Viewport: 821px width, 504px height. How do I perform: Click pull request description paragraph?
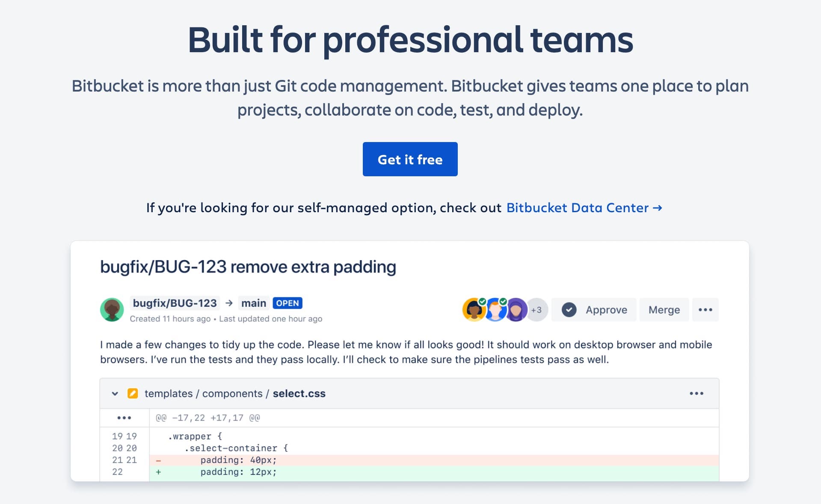point(406,352)
